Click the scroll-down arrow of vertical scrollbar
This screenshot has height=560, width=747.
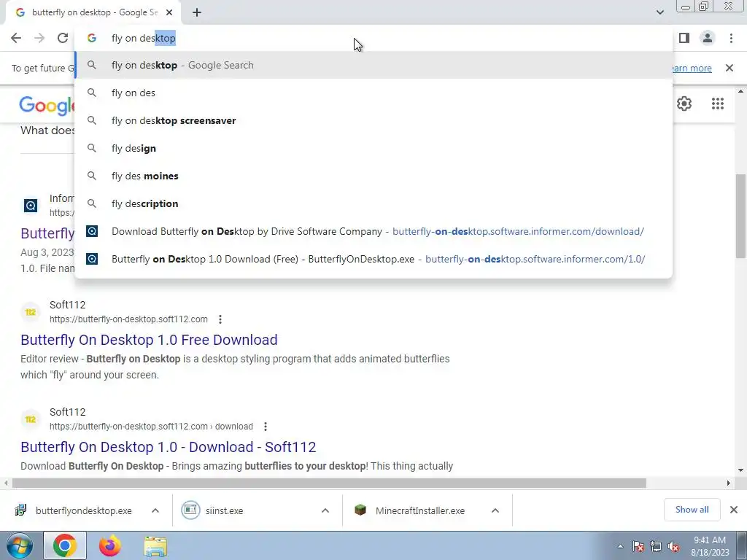741,470
